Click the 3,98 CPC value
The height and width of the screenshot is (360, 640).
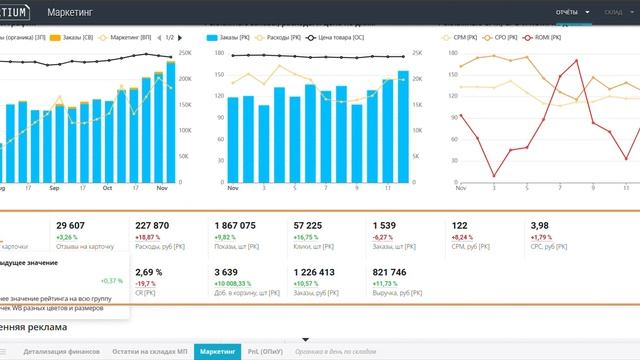point(540,225)
